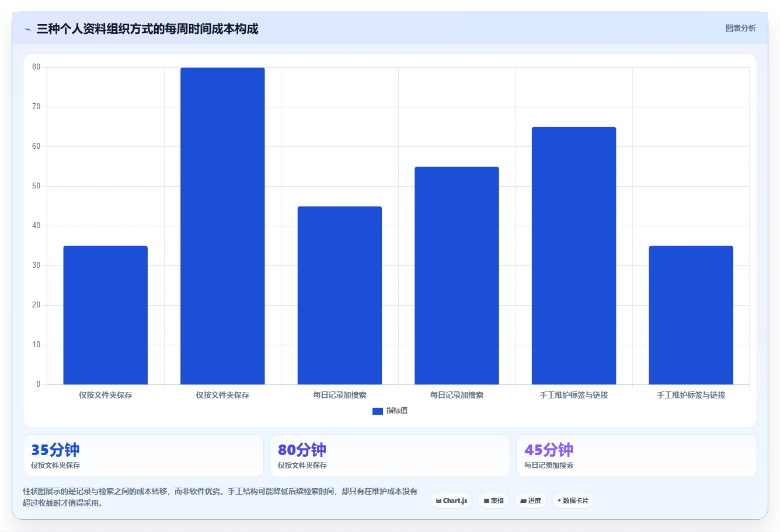Select the Chart.js tag pill
780x532 pixels.
coord(451,501)
